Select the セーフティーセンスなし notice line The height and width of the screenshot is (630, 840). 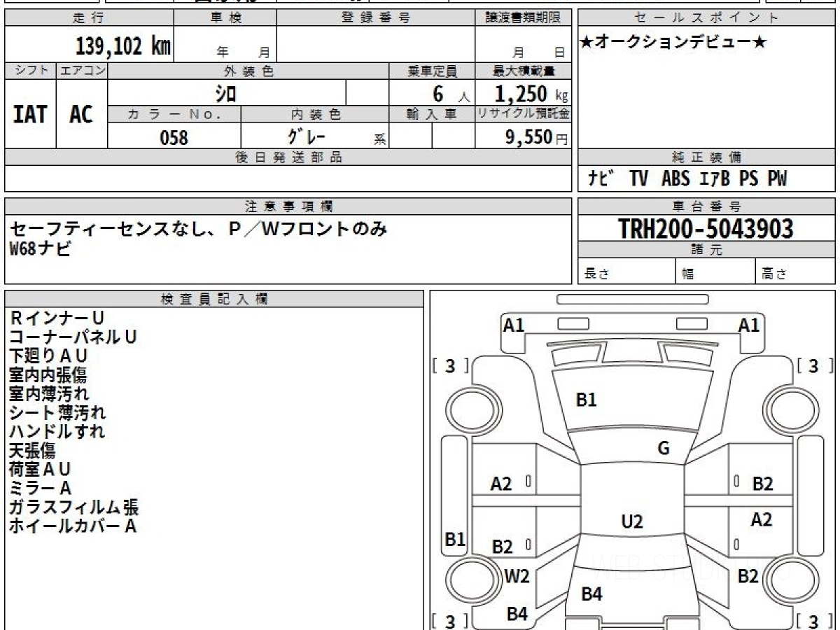coord(198,229)
